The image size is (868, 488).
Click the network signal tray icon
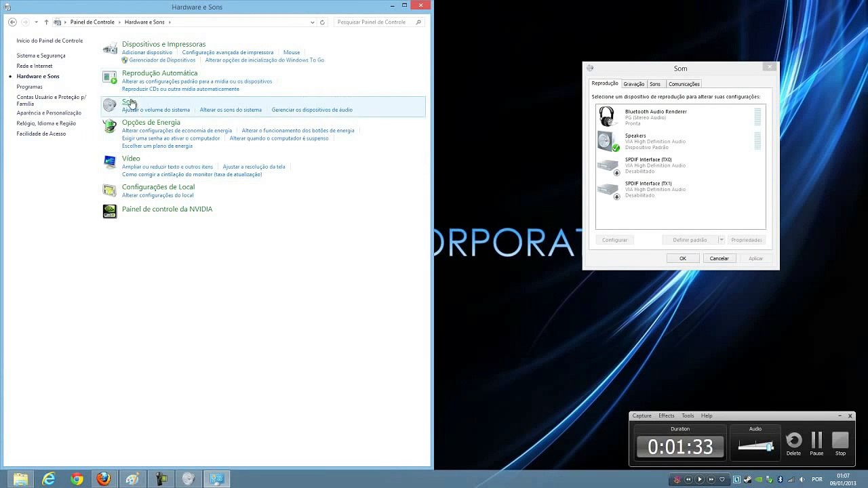click(x=791, y=479)
